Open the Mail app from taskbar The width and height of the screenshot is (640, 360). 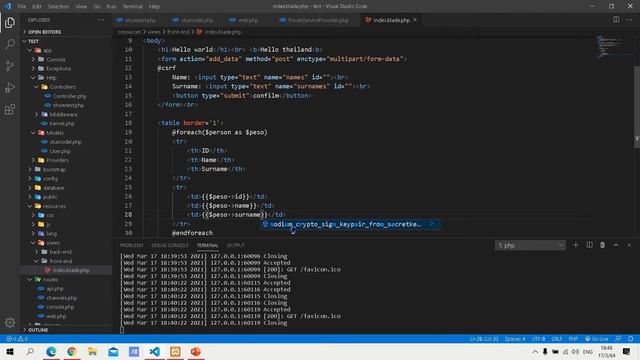tap(113, 351)
